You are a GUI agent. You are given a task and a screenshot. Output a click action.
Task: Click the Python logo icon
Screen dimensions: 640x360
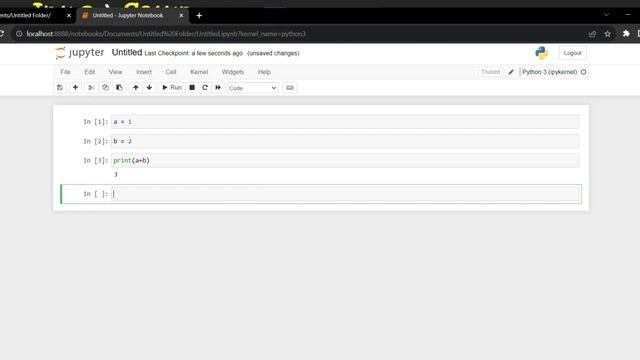542,53
